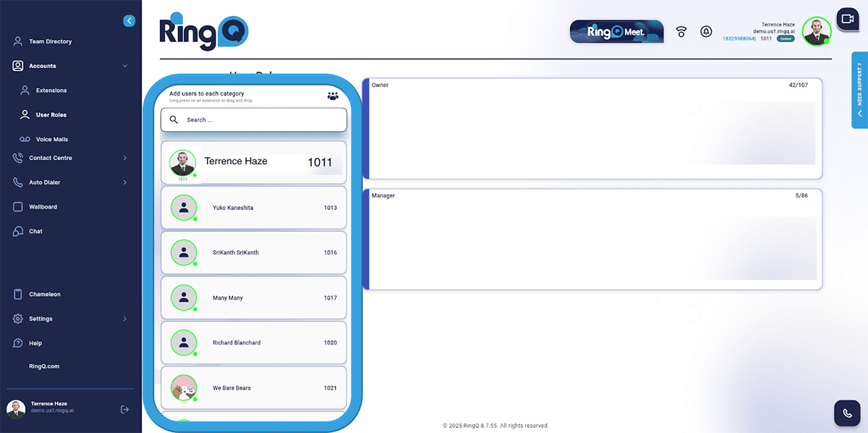Viewport: 868px width, 433px height.
Task: Open the Voice Mails section
Action: [x=52, y=139]
